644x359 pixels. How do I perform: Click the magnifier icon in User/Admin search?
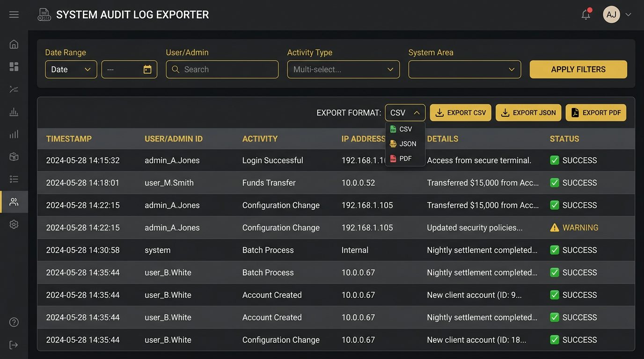click(176, 69)
